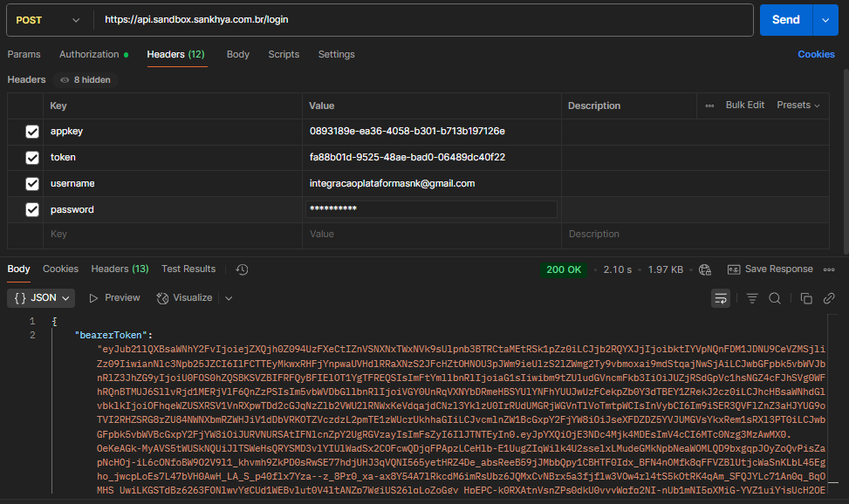
Task: Open headers table options ellipsis beside Bulk Edit
Action: (x=709, y=106)
